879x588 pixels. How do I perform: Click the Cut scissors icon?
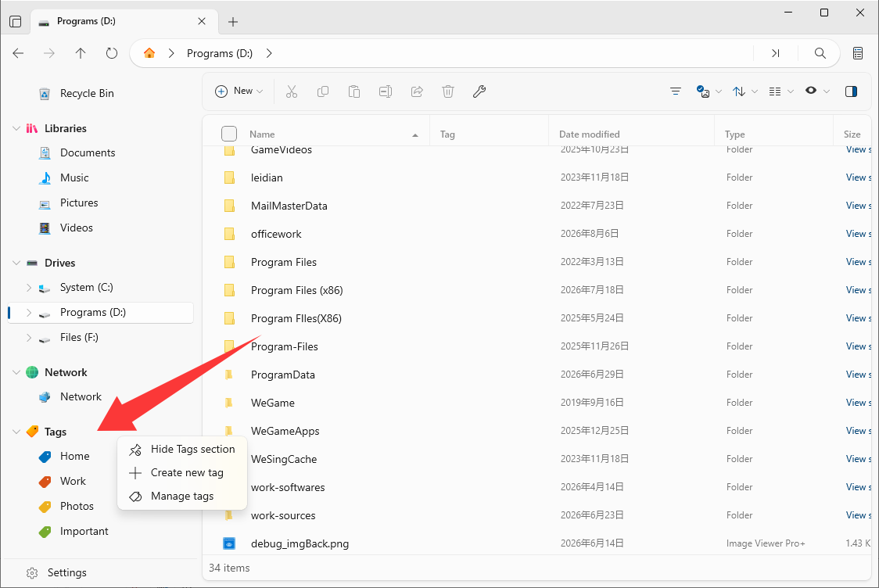[x=292, y=91]
